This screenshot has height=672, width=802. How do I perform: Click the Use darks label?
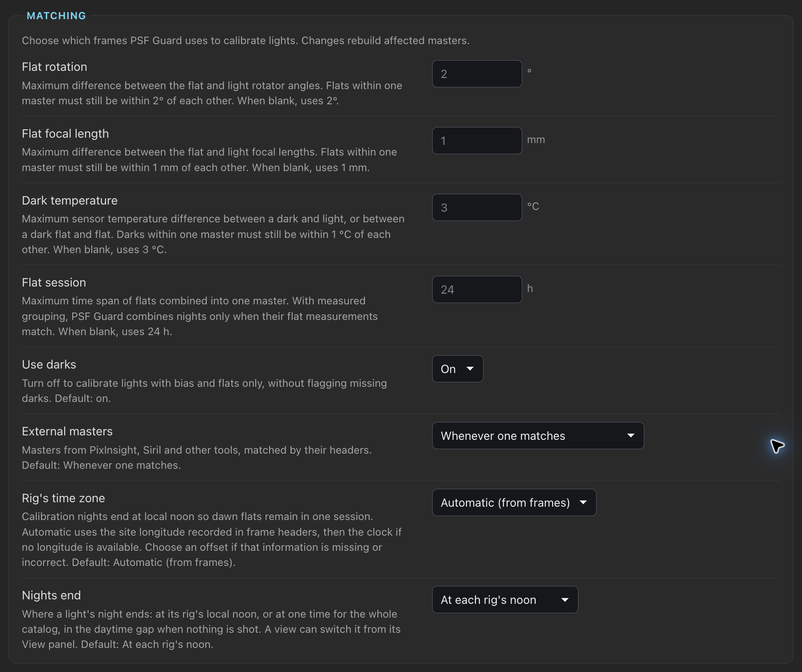(x=49, y=365)
